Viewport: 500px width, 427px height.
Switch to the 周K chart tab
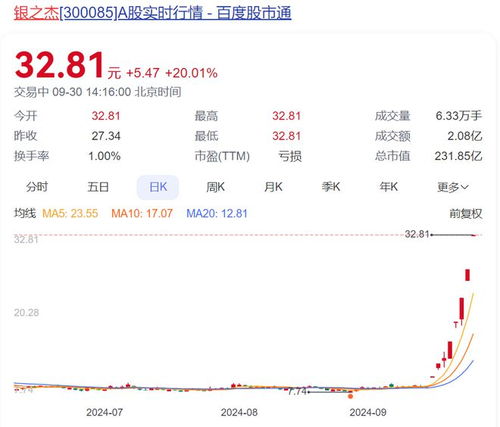(216, 187)
